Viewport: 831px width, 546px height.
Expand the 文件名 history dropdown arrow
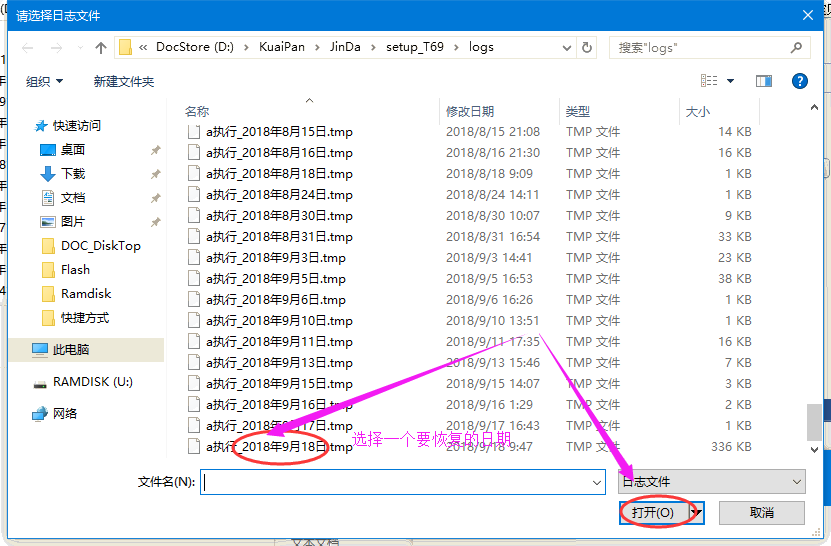click(597, 482)
